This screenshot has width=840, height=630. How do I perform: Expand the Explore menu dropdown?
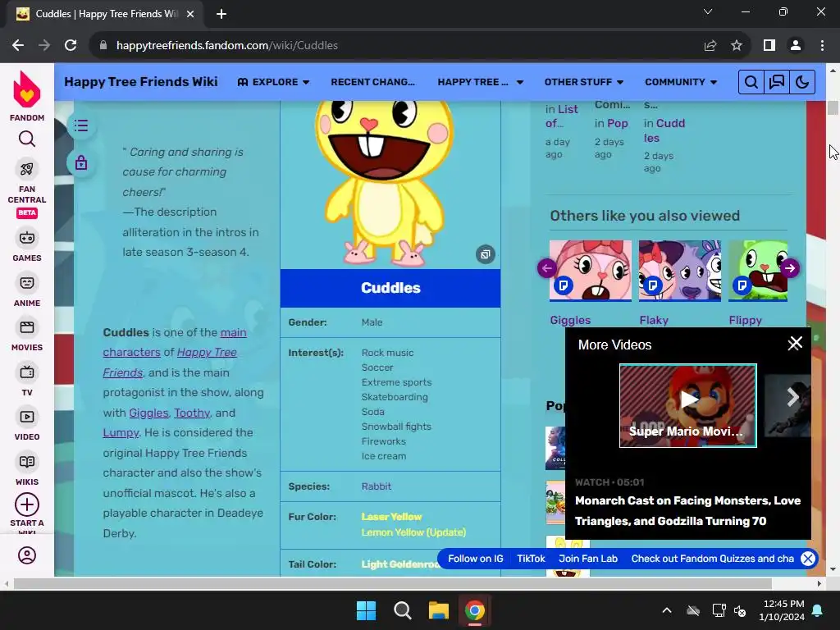[274, 82]
